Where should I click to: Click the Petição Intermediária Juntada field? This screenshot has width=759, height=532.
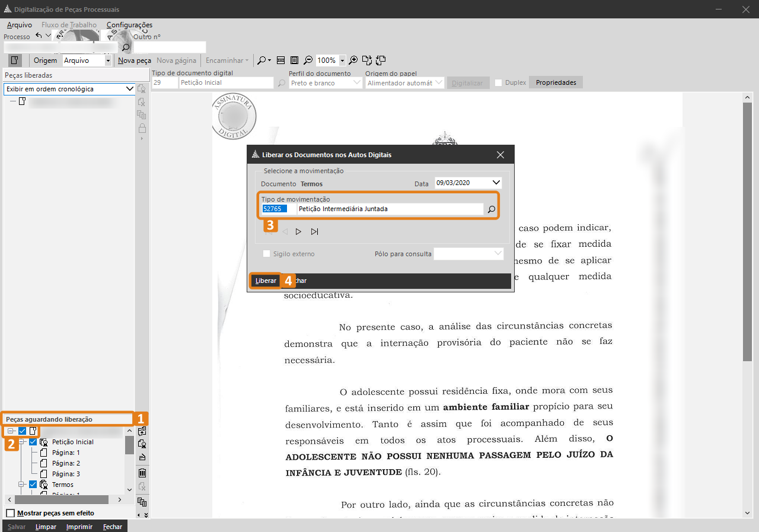(x=390, y=209)
